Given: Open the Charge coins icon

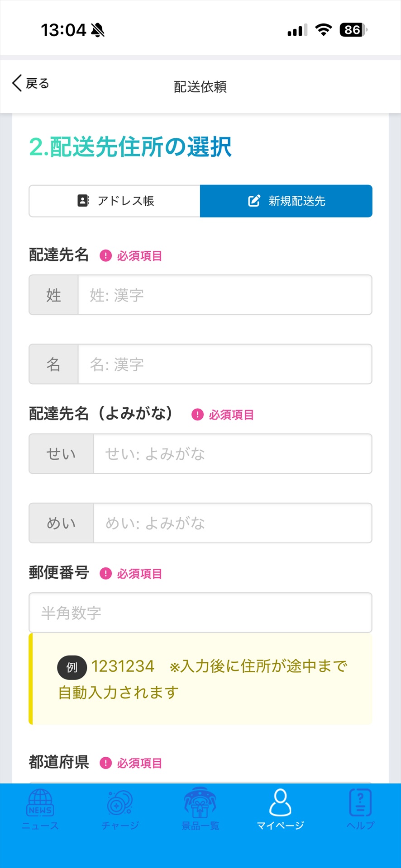Looking at the screenshot, I should (120, 803).
